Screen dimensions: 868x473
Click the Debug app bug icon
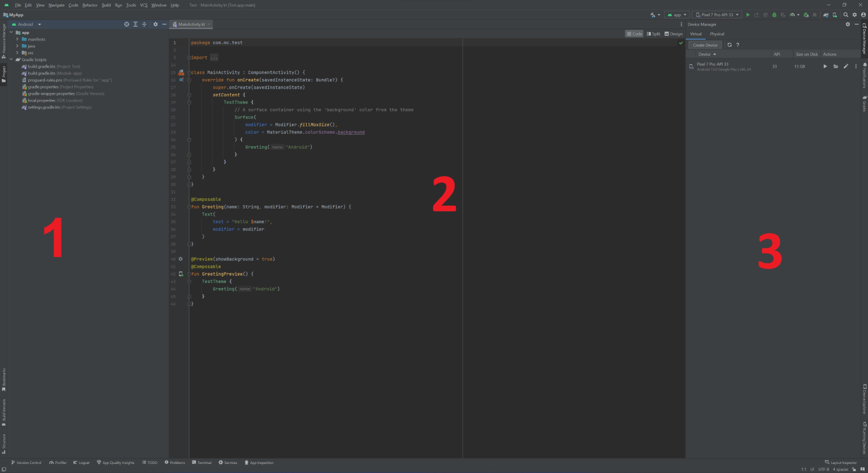coord(774,15)
